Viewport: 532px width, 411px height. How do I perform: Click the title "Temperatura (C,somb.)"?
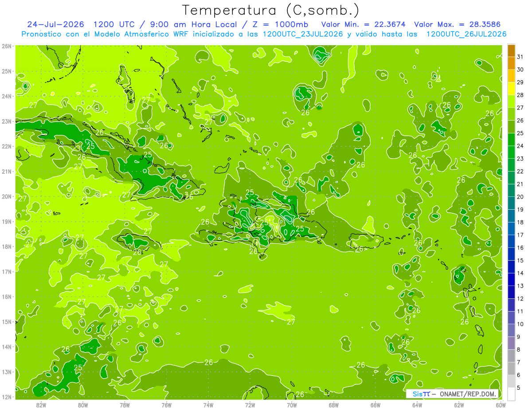271,10
